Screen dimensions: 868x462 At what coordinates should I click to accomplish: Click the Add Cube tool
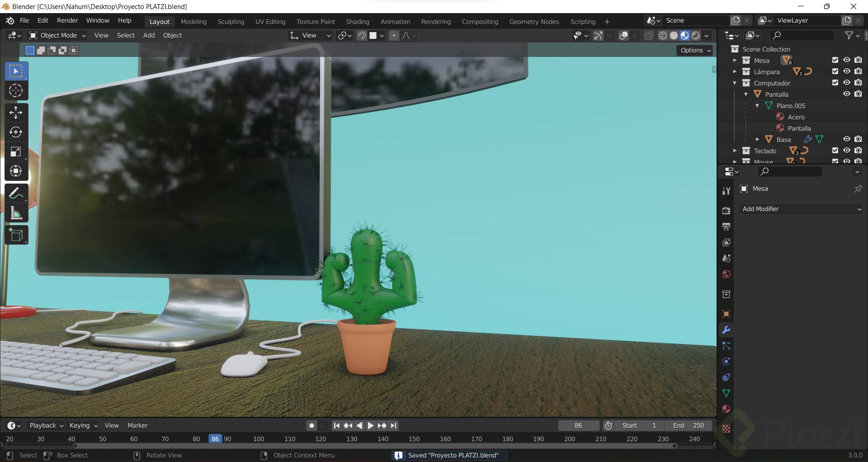[16, 235]
